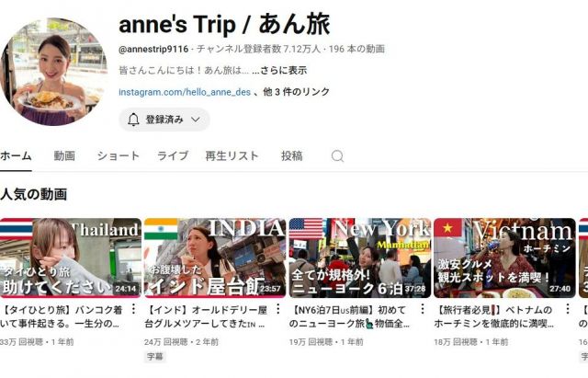The height and width of the screenshot is (378, 588).
Task: Expand channel description with さらに表示
Action: pyautogui.click(x=279, y=70)
